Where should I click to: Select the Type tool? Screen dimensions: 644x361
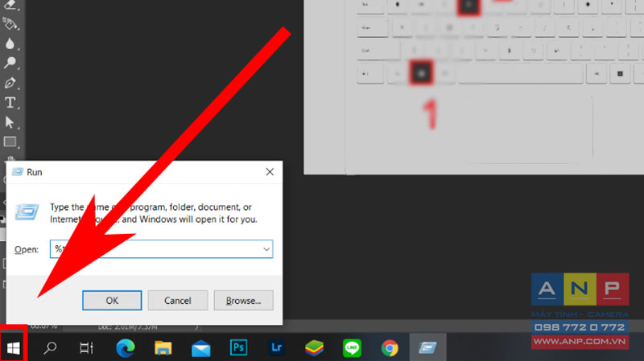point(10,102)
